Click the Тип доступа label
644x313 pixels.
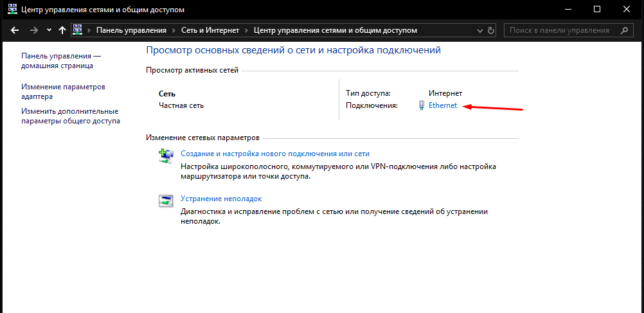pos(368,93)
